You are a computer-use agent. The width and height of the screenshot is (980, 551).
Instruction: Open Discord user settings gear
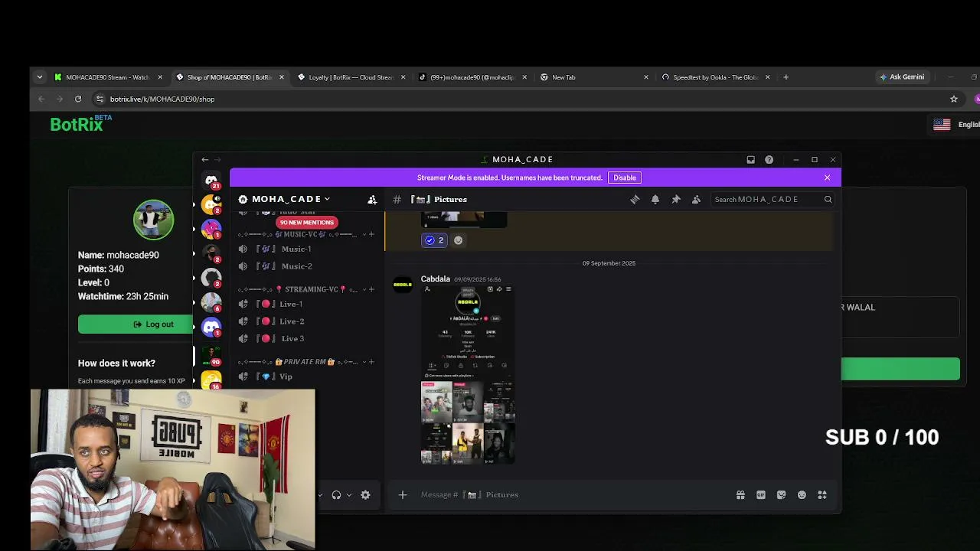click(365, 495)
